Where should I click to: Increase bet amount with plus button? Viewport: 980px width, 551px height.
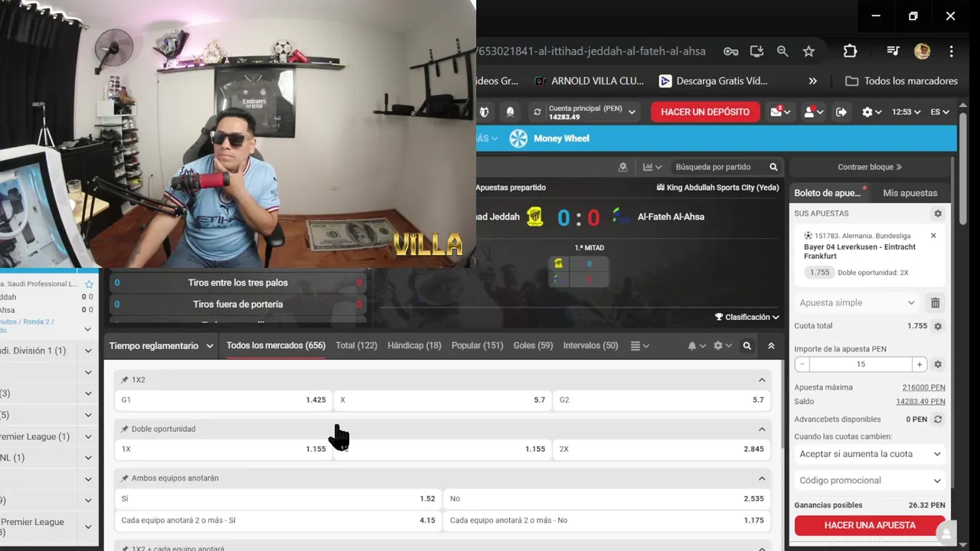click(x=920, y=364)
